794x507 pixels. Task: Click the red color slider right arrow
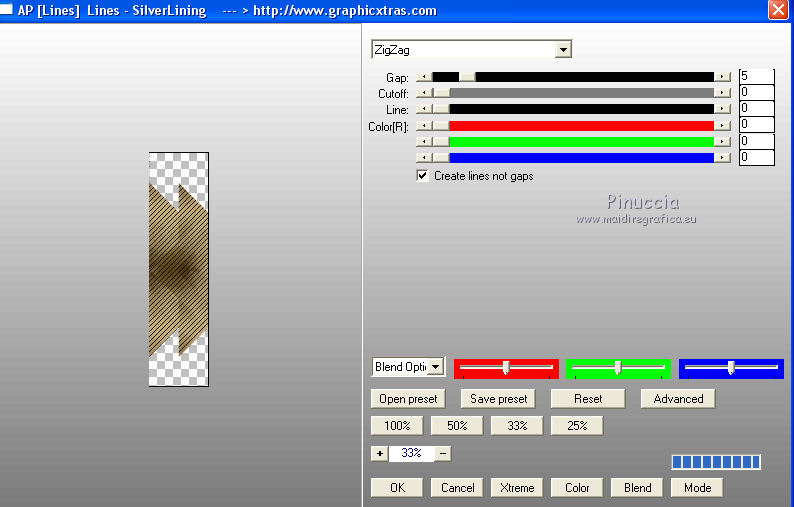tap(722, 126)
